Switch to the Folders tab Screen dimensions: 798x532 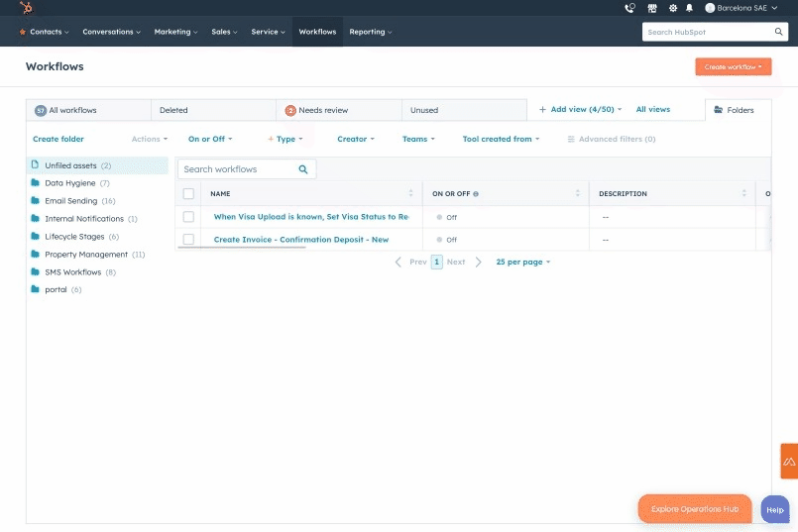738,110
